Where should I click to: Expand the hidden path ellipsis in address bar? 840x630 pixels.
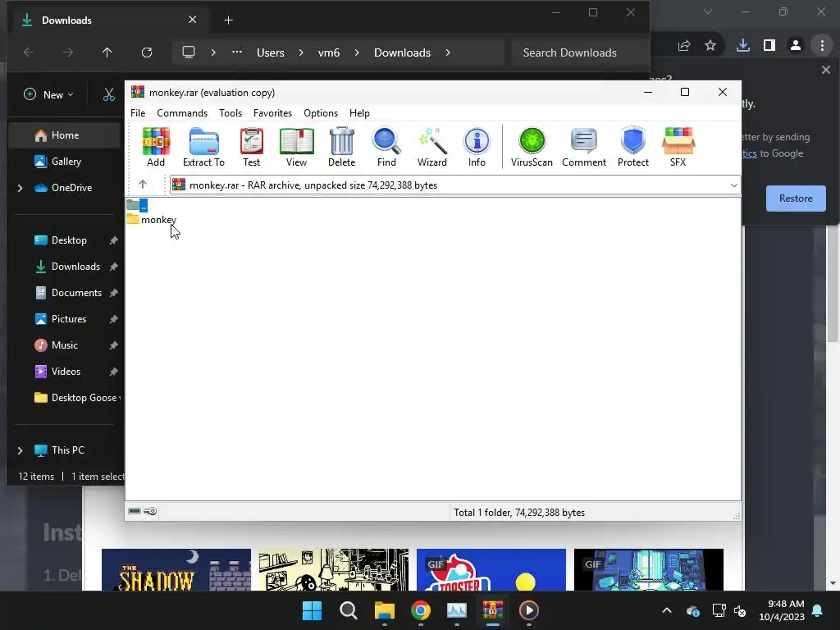coord(237,52)
